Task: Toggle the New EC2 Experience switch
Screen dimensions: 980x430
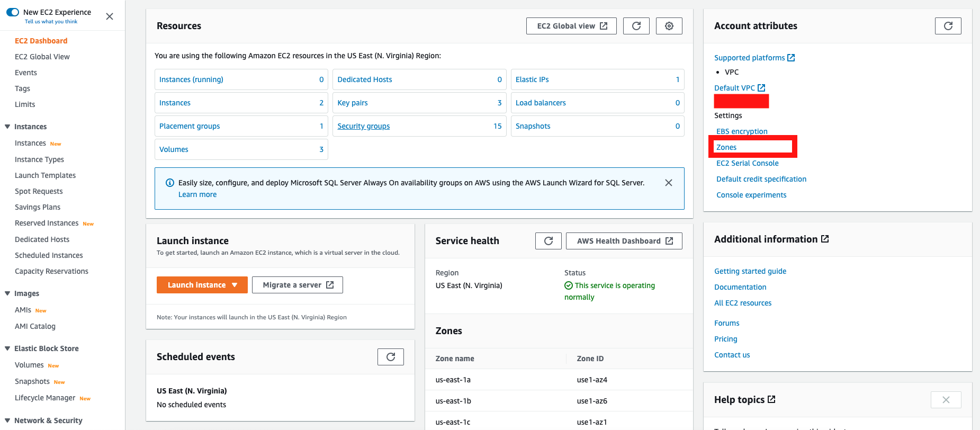Action: tap(13, 12)
